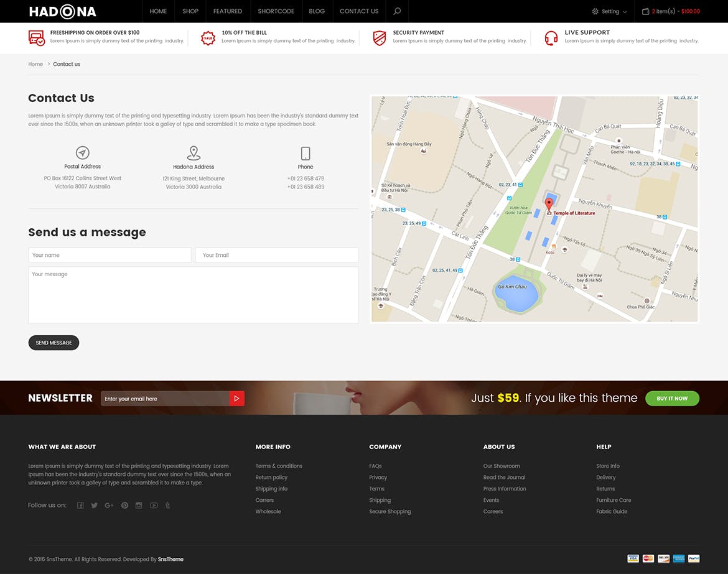Open the Pinterest footer icon
This screenshot has width=728, height=574.
pyautogui.click(x=124, y=506)
